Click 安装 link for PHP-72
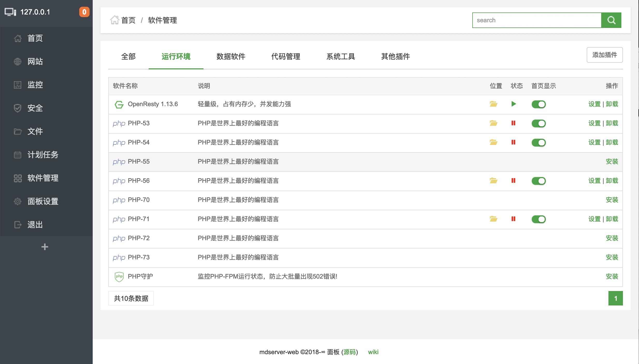This screenshot has height=364, width=639. coord(612,238)
